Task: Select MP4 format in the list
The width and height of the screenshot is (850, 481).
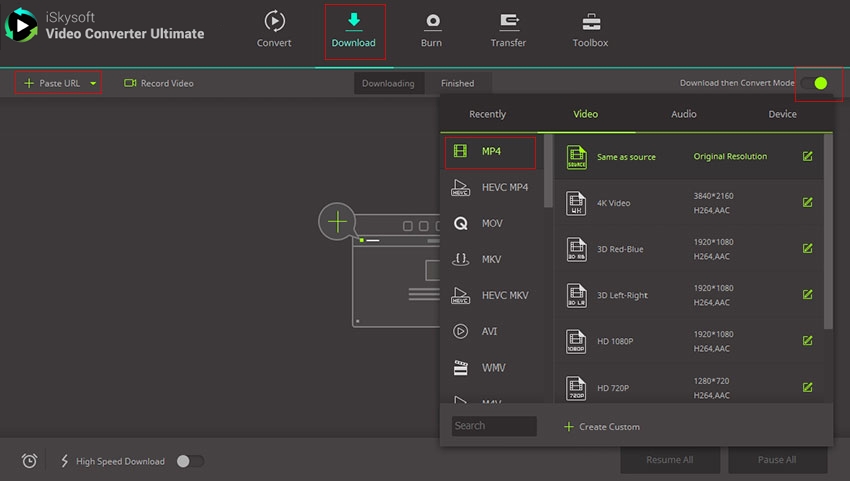Action: [490, 152]
